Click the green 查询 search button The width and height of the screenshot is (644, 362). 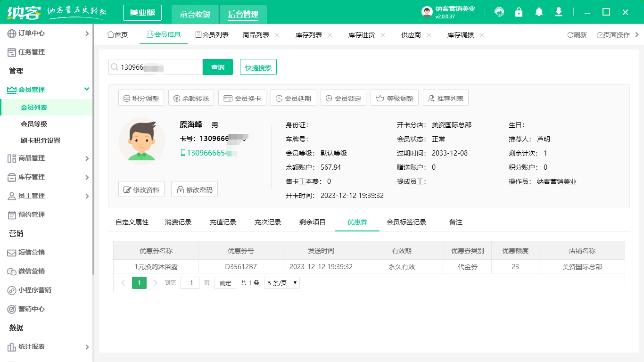click(218, 67)
